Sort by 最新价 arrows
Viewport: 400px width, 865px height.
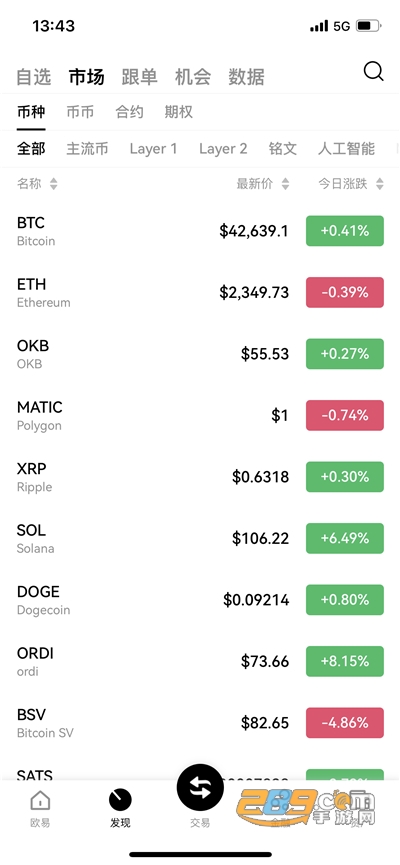click(285, 184)
